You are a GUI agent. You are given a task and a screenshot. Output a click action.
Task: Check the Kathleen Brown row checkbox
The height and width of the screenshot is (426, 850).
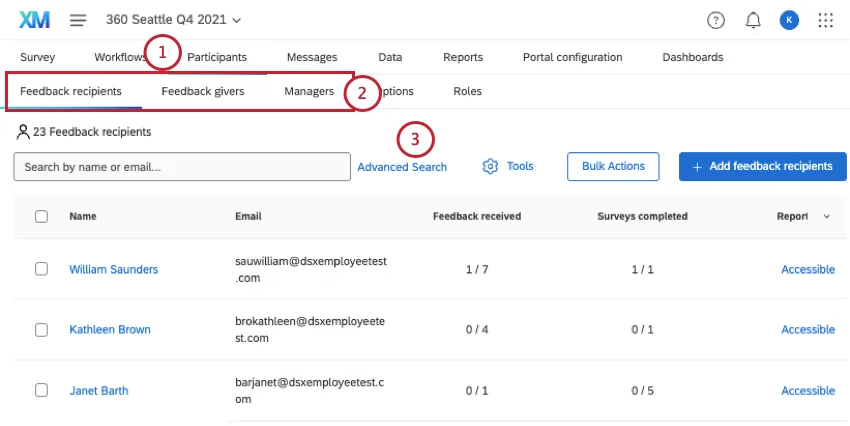41,330
